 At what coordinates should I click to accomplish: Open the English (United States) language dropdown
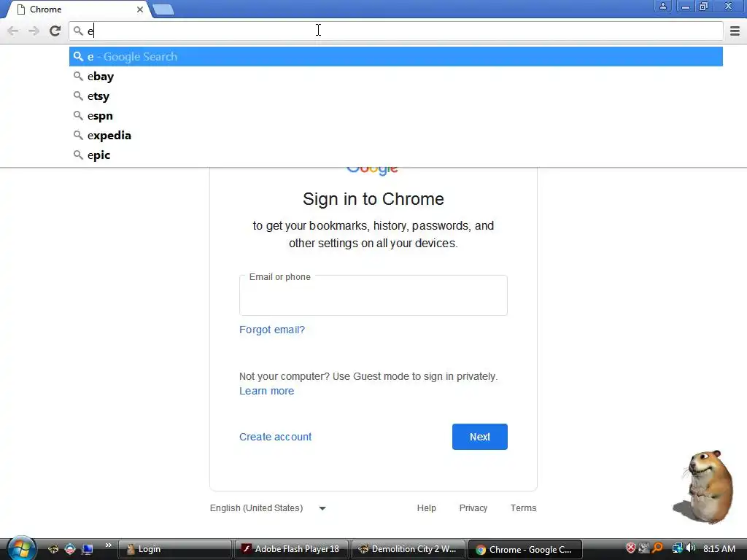tap(268, 508)
